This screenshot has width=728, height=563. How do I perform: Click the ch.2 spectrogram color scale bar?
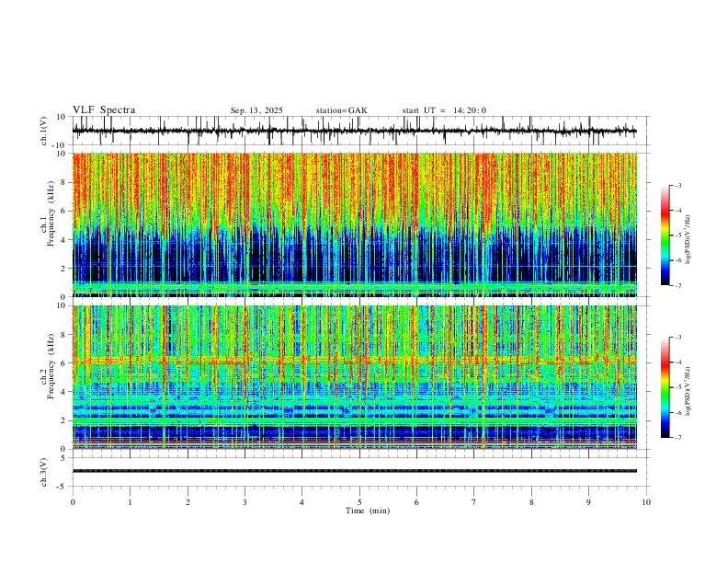tap(665, 387)
